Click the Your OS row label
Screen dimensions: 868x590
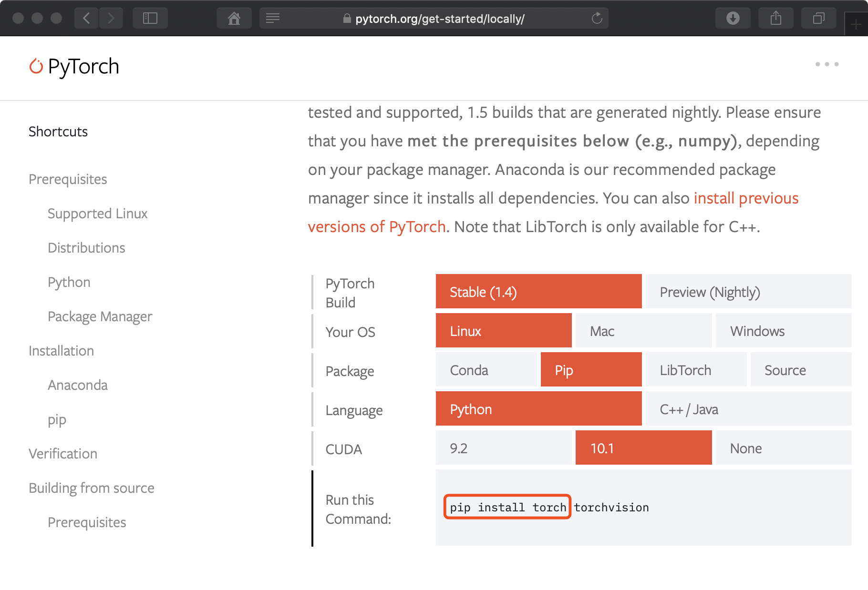click(351, 332)
